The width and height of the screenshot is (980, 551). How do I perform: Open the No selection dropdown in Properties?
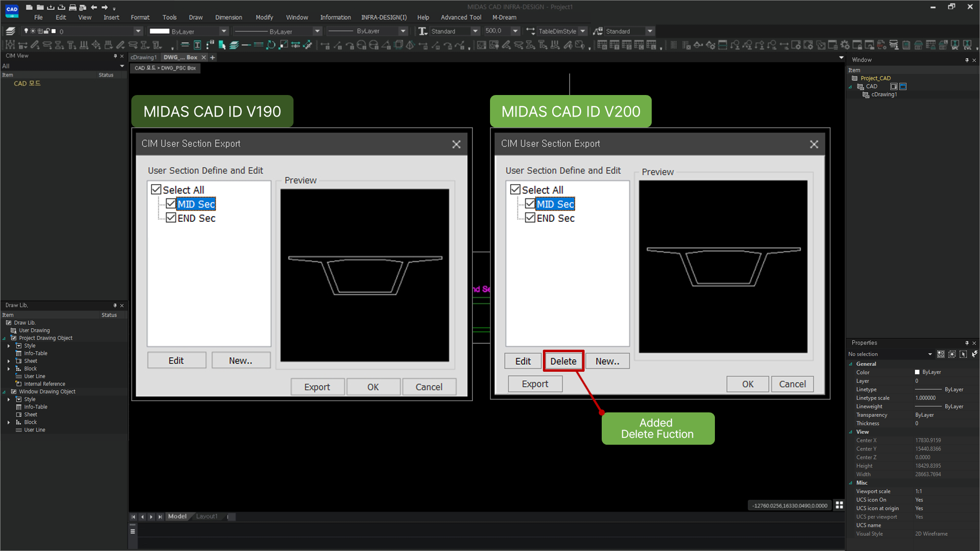pyautogui.click(x=930, y=354)
